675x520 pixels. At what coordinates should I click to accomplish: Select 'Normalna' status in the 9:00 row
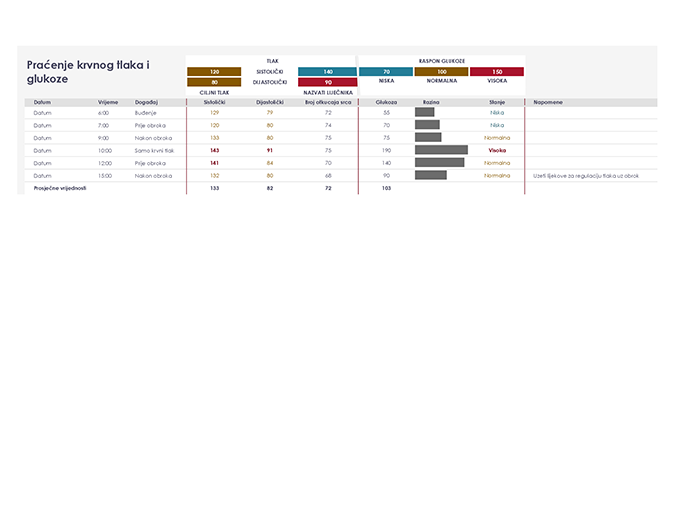(497, 138)
